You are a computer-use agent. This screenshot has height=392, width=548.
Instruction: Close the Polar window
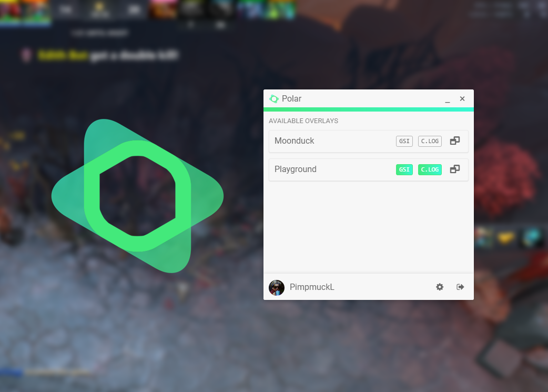462,98
